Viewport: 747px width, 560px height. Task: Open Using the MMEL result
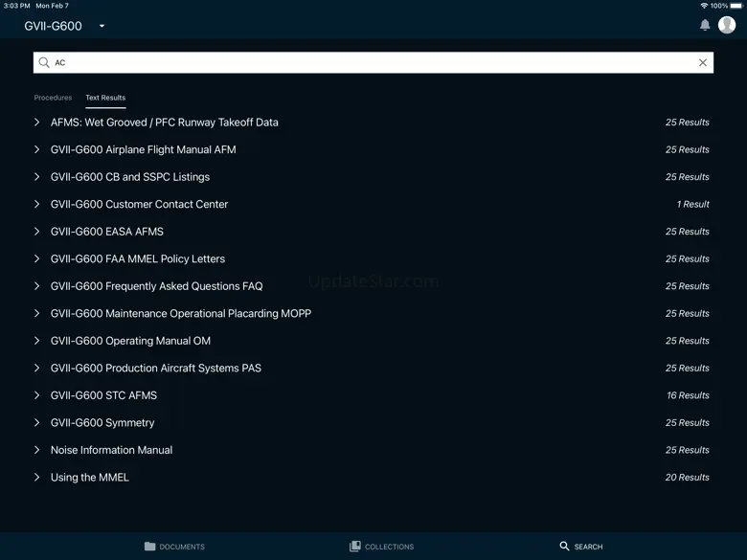coord(90,477)
